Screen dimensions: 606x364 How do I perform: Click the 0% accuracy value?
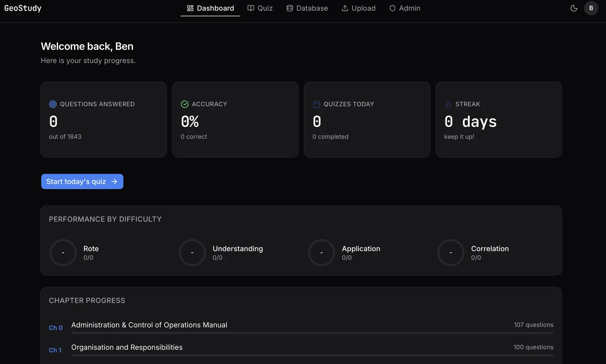click(190, 122)
